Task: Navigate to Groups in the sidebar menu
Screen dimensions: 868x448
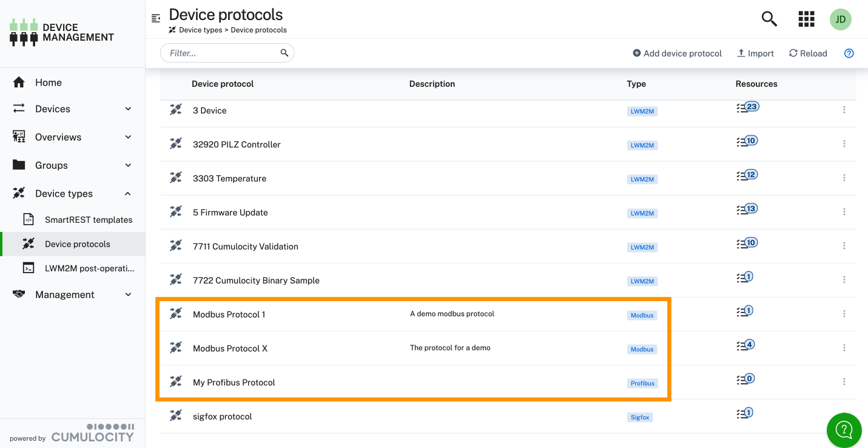Action: [51, 165]
